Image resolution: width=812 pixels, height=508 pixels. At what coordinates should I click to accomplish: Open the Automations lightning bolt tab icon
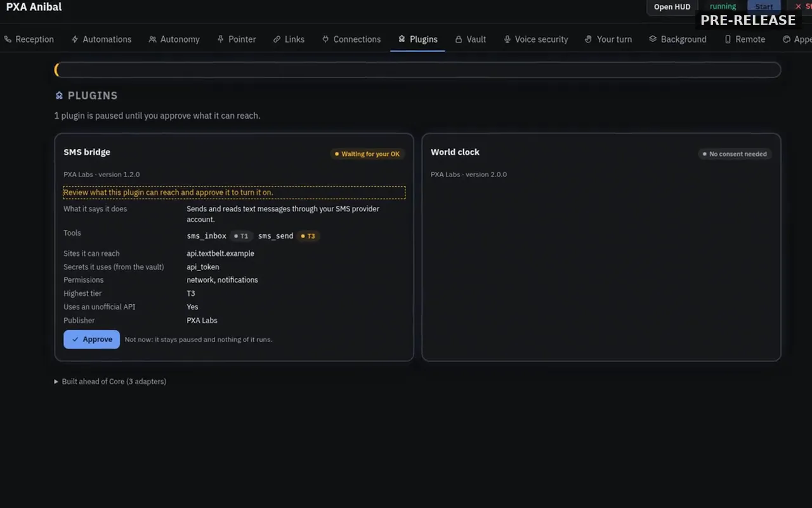coord(75,39)
